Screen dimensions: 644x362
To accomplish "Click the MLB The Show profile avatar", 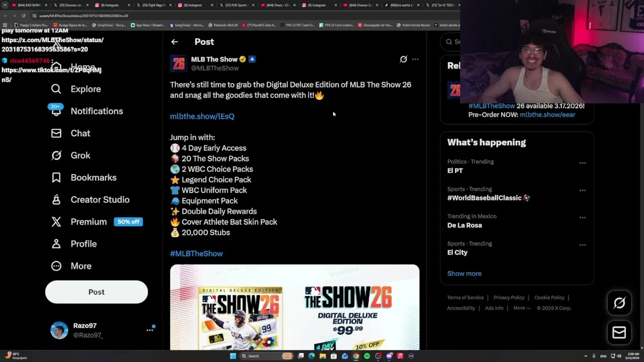I will 179,63.
